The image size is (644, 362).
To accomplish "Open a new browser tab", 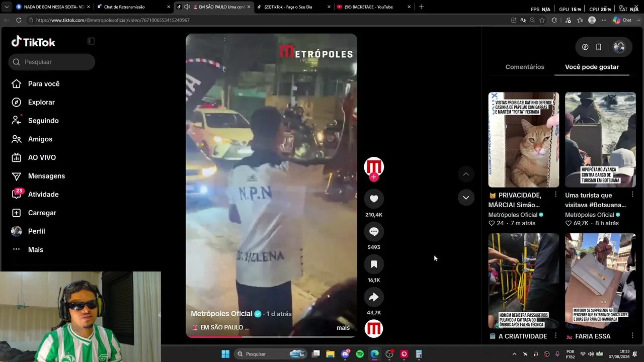I will (421, 7).
